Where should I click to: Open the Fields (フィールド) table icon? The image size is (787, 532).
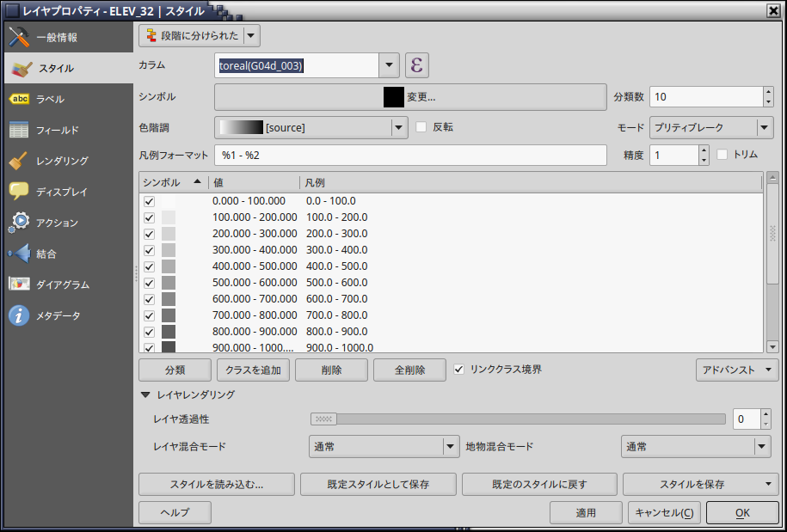click(x=19, y=130)
